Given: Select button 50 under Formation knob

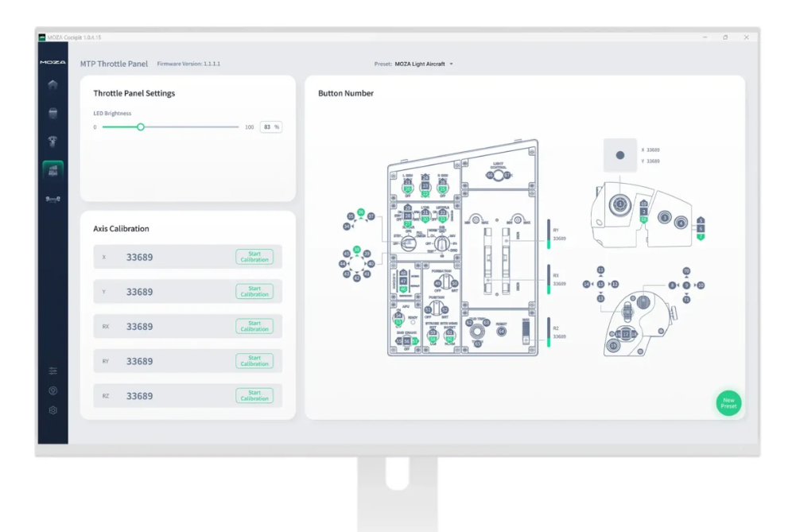Looking at the screenshot, I should [454, 283].
